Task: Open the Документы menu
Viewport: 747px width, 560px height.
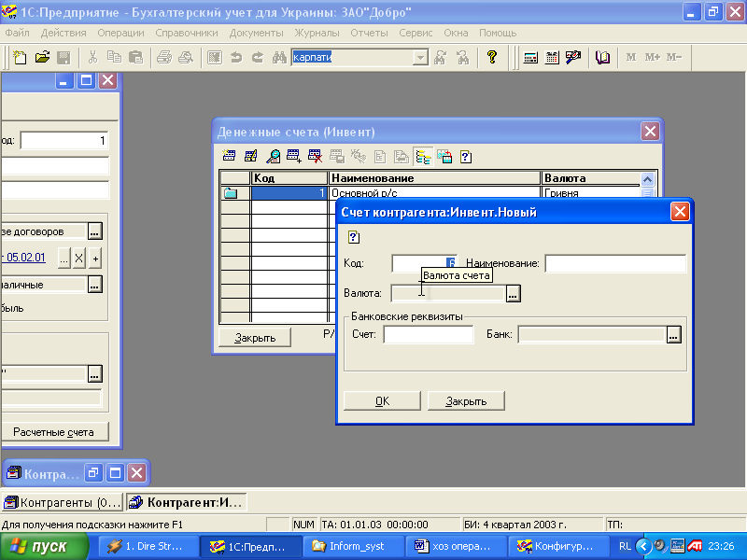Action: [256, 33]
